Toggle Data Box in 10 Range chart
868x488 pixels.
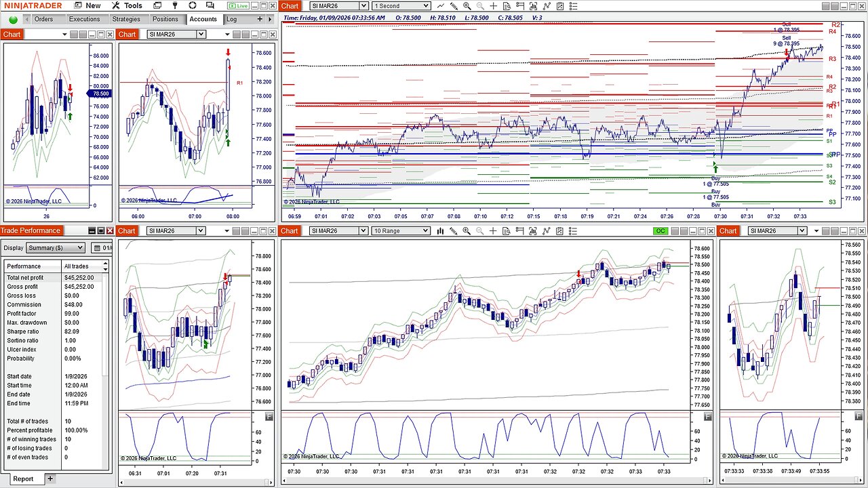(506, 231)
